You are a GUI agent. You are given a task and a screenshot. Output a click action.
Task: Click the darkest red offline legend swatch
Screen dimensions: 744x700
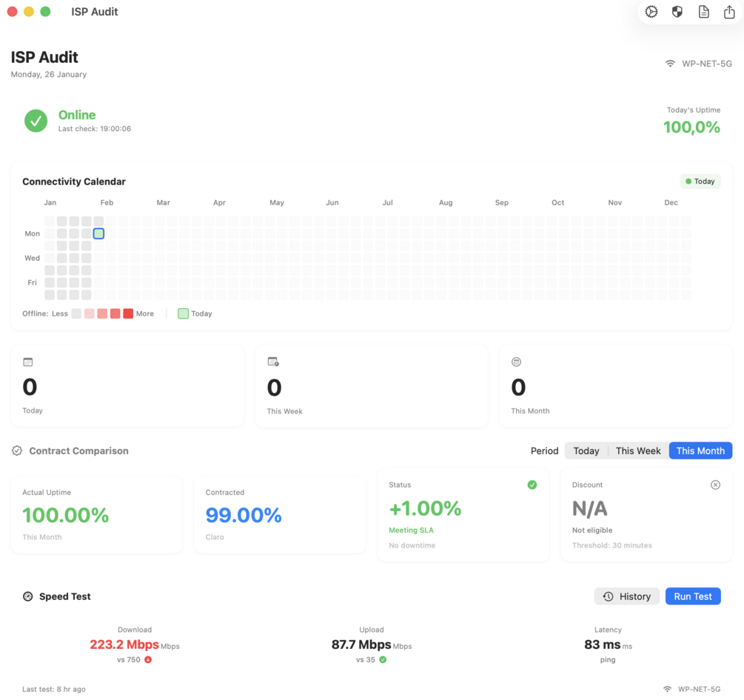click(128, 314)
